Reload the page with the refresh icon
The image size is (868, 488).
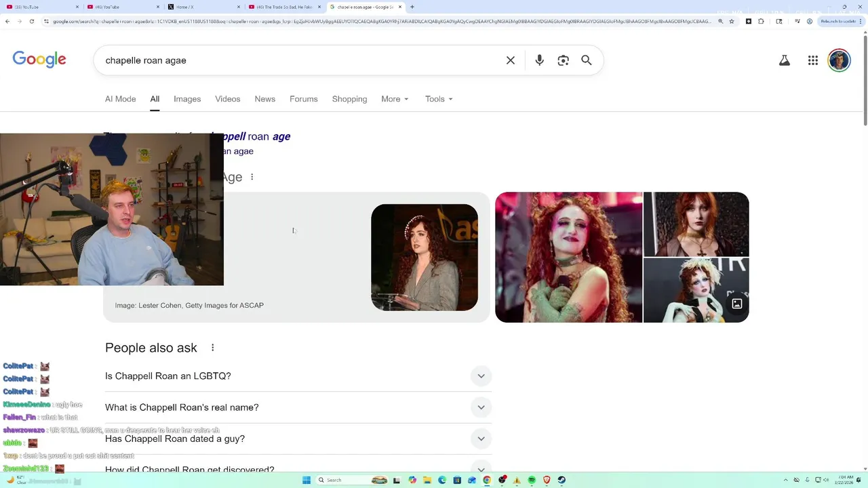click(x=31, y=21)
